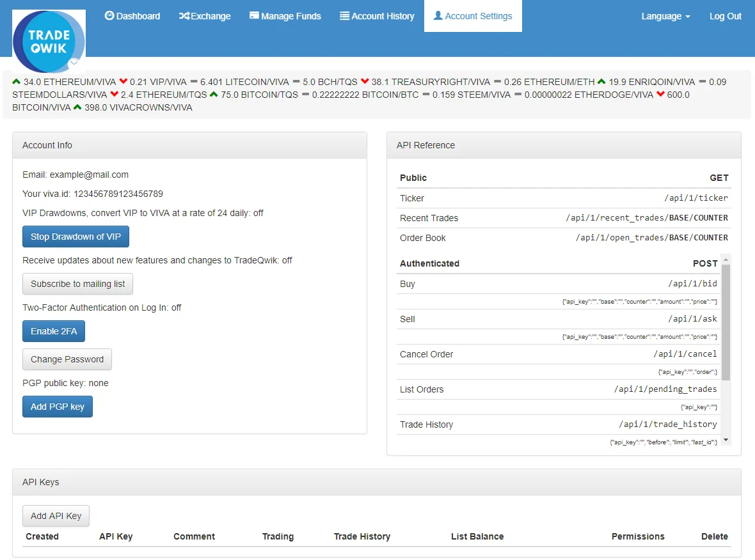Image resolution: width=755 pixels, height=560 pixels.
Task: Click the unchanged marker before 0.00000022 ETHERDOGE/VIVA
Action: click(x=518, y=95)
